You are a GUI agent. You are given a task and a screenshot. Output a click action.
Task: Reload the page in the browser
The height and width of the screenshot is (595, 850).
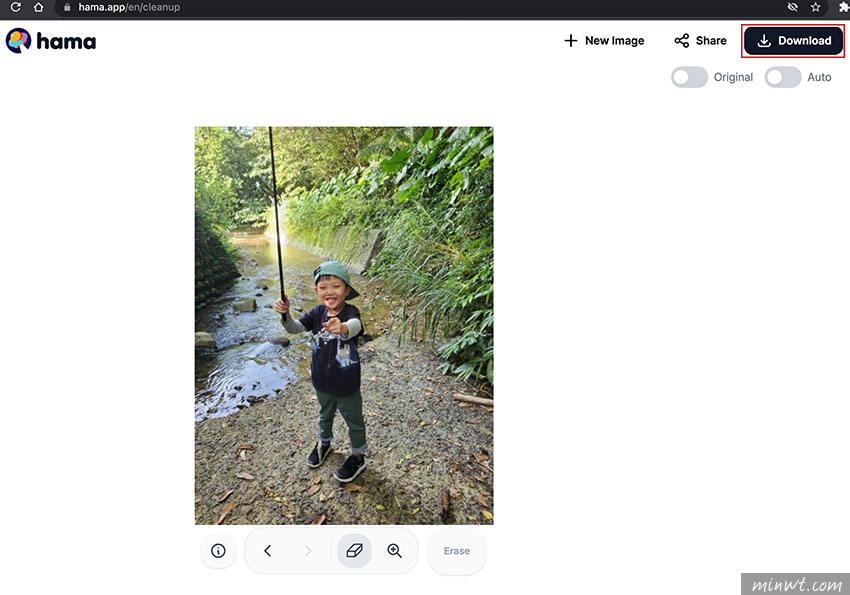16,7
